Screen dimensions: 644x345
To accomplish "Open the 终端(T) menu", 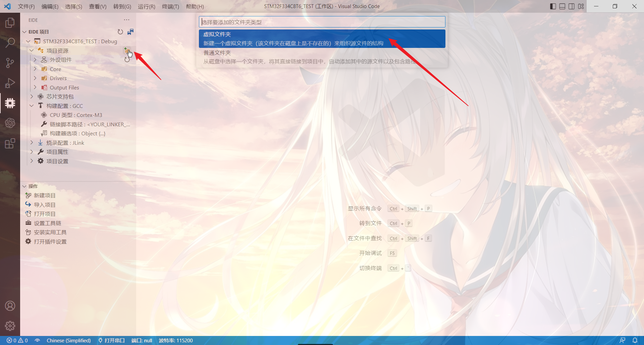I will pyautogui.click(x=170, y=6).
